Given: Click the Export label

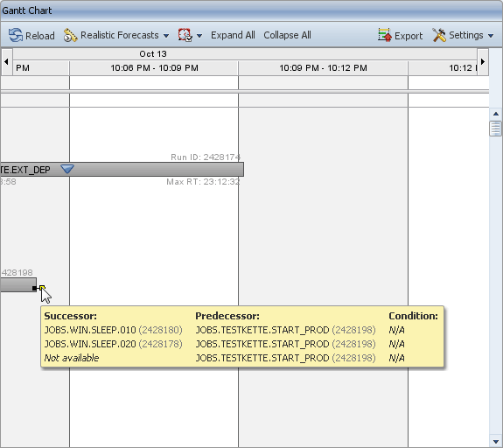Looking at the screenshot, I should (409, 36).
